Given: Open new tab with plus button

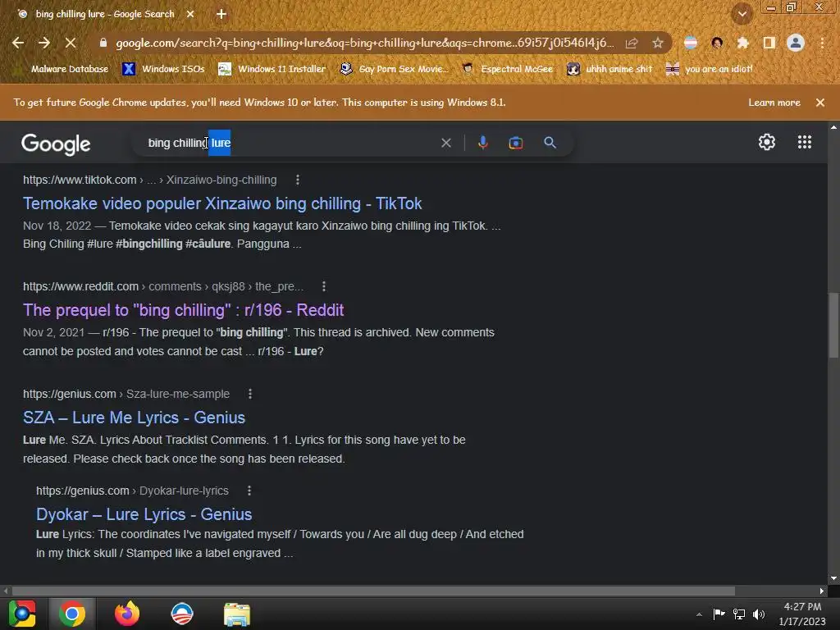Looking at the screenshot, I should pyautogui.click(x=221, y=14).
